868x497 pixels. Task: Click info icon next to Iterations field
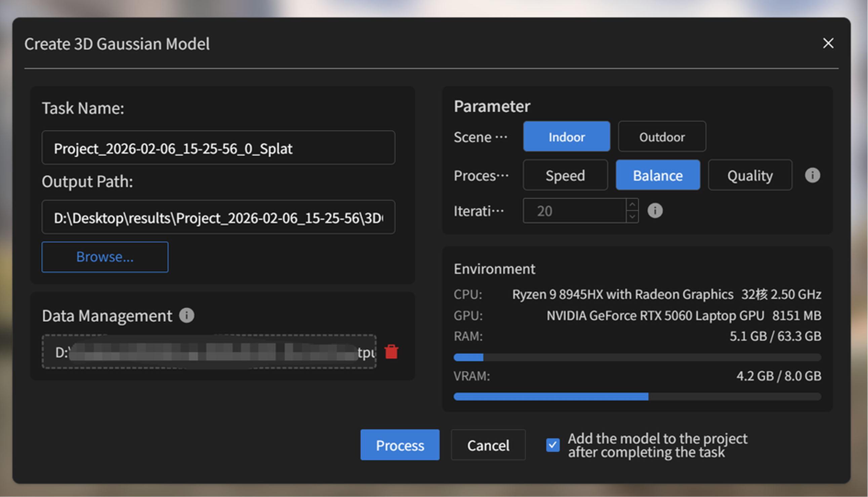[655, 211]
